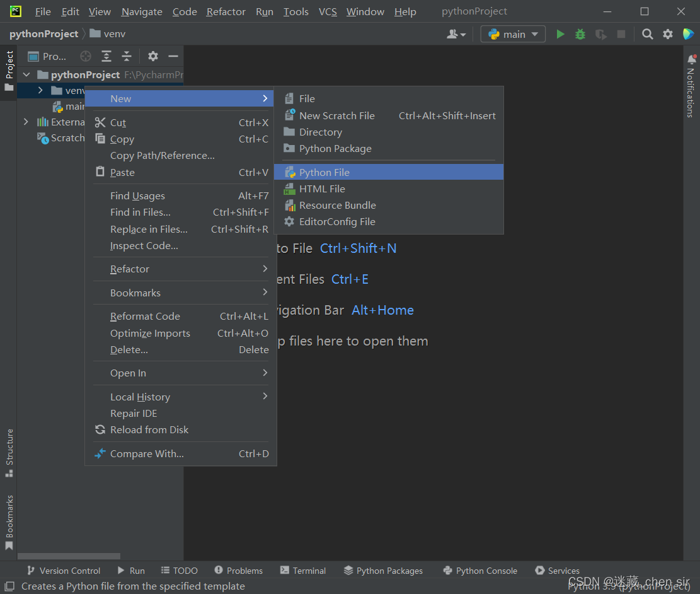The width and height of the screenshot is (700, 594).
Task: Open the Bookmarks tool window tab
Action: tap(9, 523)
